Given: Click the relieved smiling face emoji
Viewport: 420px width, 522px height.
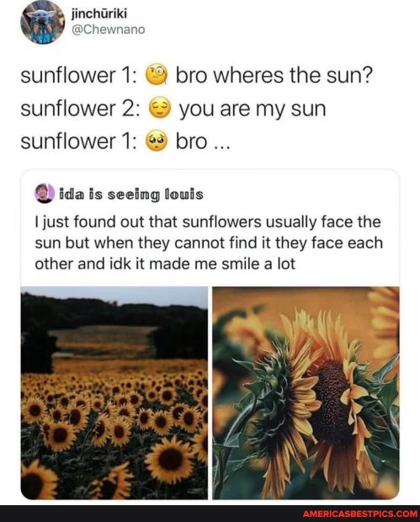Looking at the screenshot, I should click(159, 109).
